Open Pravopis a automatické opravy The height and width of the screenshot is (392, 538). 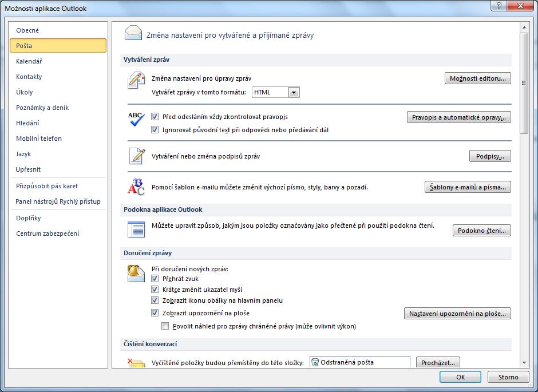(x=459, y=117)
